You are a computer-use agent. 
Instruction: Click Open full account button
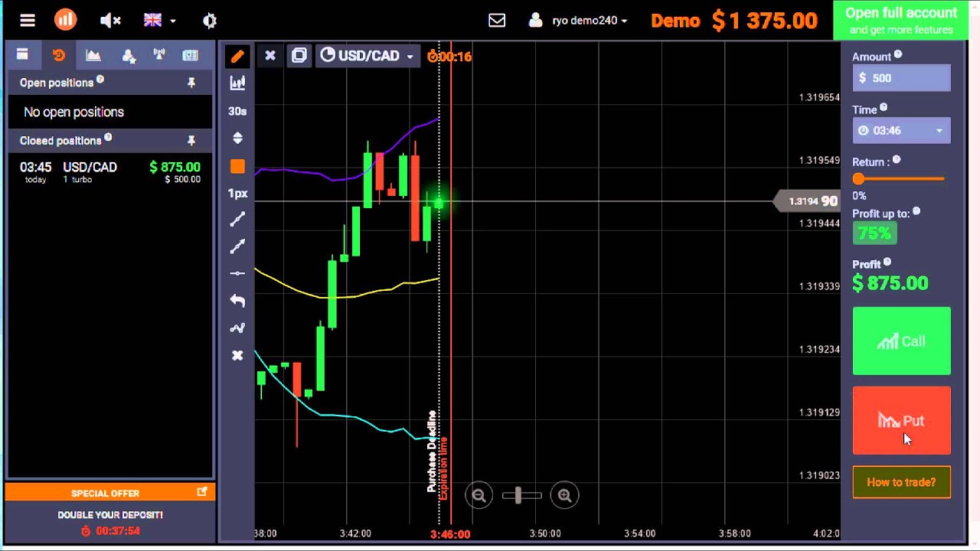901,21
